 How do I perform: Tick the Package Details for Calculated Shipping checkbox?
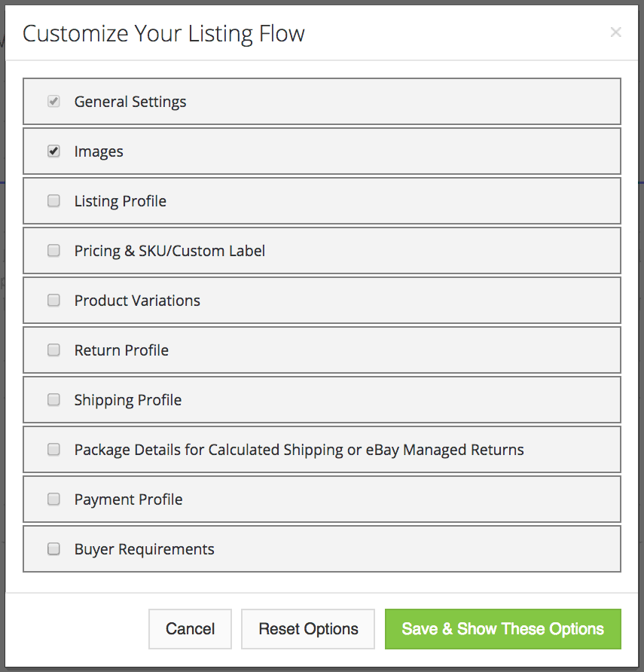click(53, 450)
